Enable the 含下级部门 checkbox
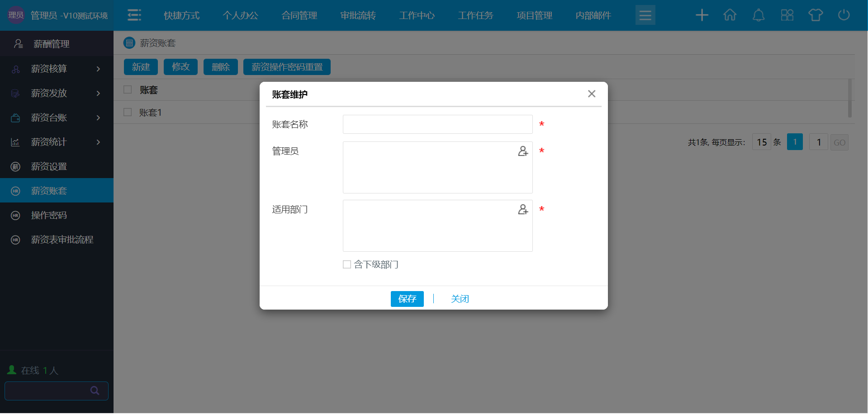Image resolution: width=868 pixels, height=414 pixels. [x=347, y=264]
